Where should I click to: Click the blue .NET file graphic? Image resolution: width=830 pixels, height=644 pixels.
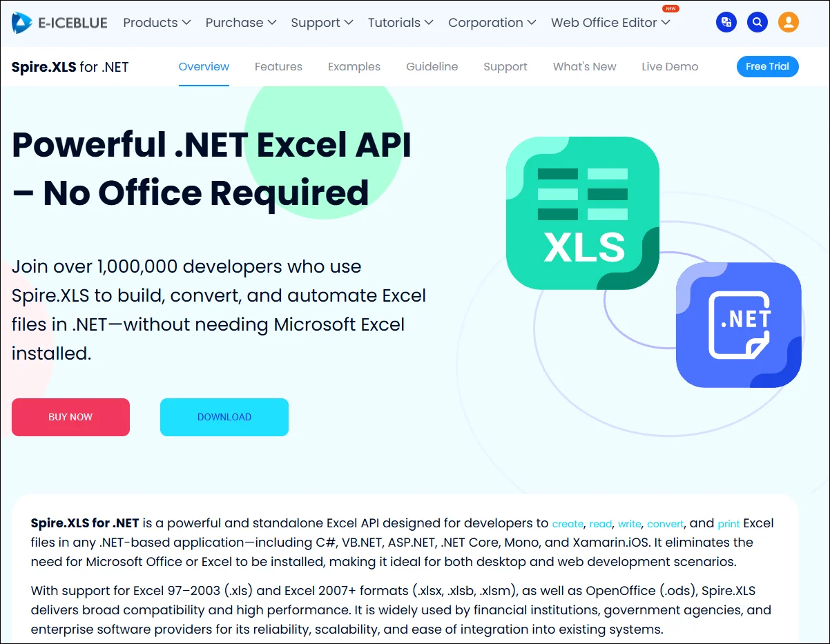[x=739, y=325]
